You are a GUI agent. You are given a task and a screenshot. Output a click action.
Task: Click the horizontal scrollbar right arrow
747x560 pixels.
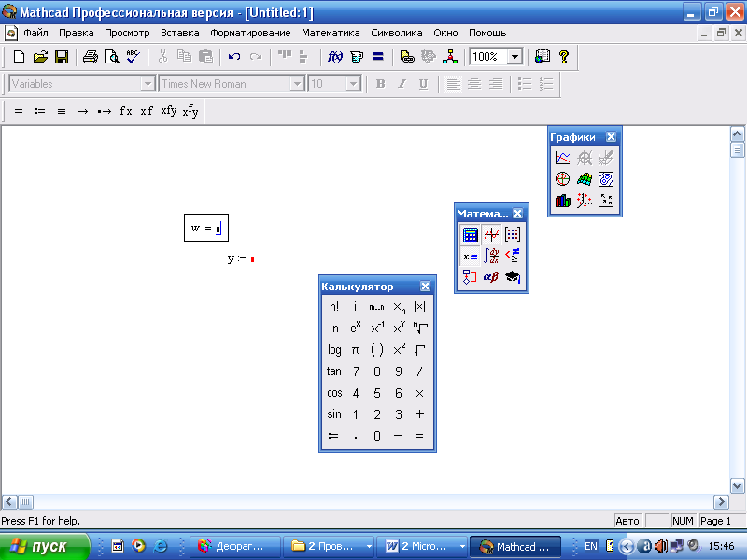pyautogui.click(x=721, y=501)
